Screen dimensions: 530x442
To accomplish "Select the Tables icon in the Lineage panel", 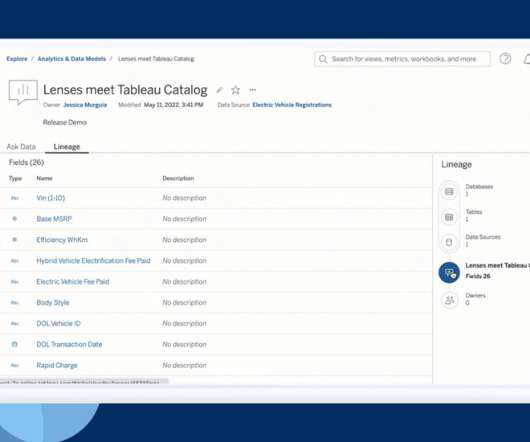I will point(449,217).
